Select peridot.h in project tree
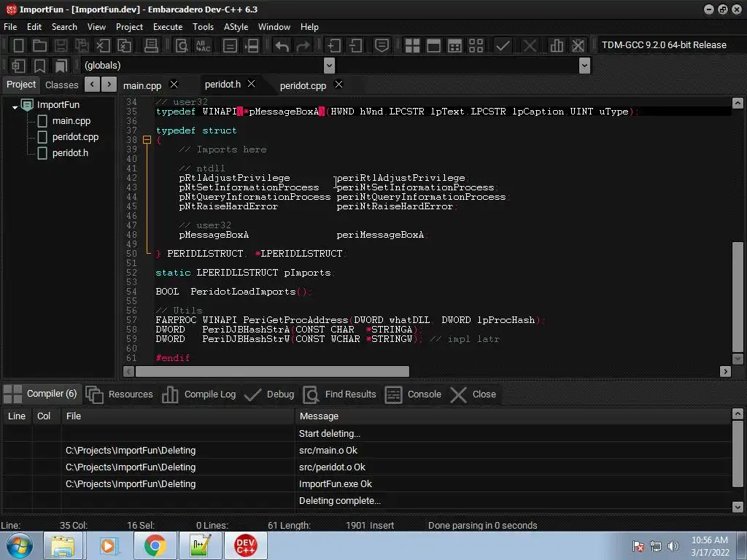Viewport: 747px width, 560px height. click(70, 153)
